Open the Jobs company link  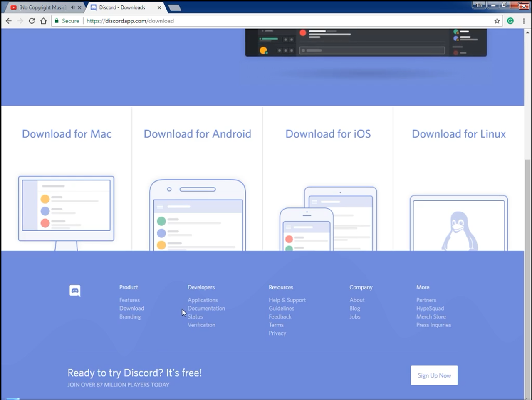coord(355,316)
